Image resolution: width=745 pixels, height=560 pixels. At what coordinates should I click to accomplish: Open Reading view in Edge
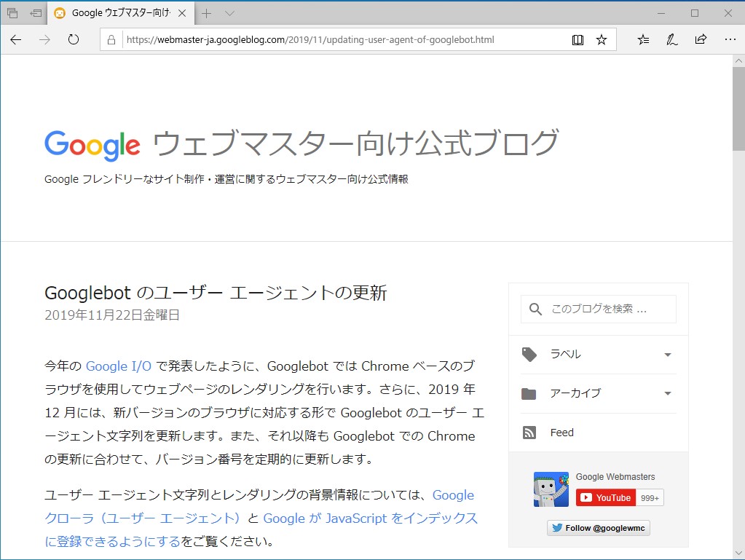tap(578, 40)
